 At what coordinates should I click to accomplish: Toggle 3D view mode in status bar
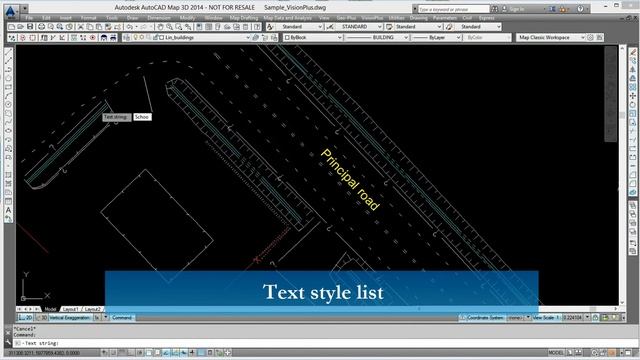41,318
